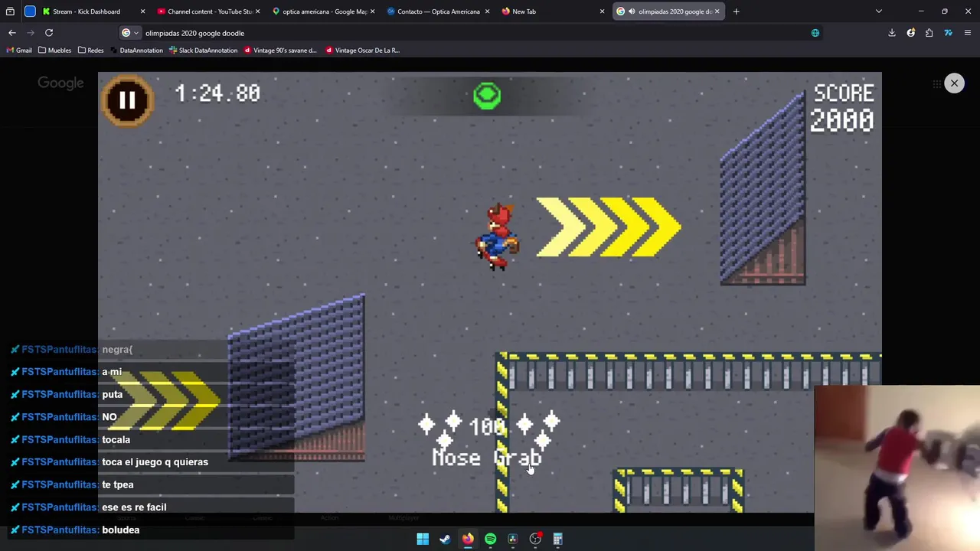Open the Muebles bookmarks folder
Screen dimensions: 980x551
(x=54, y=51)
